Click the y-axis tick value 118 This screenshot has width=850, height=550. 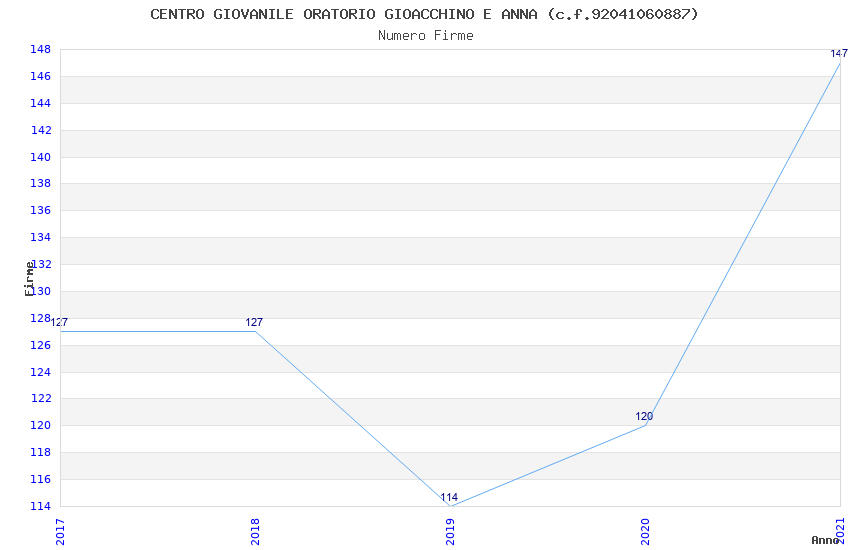point(40,452)
